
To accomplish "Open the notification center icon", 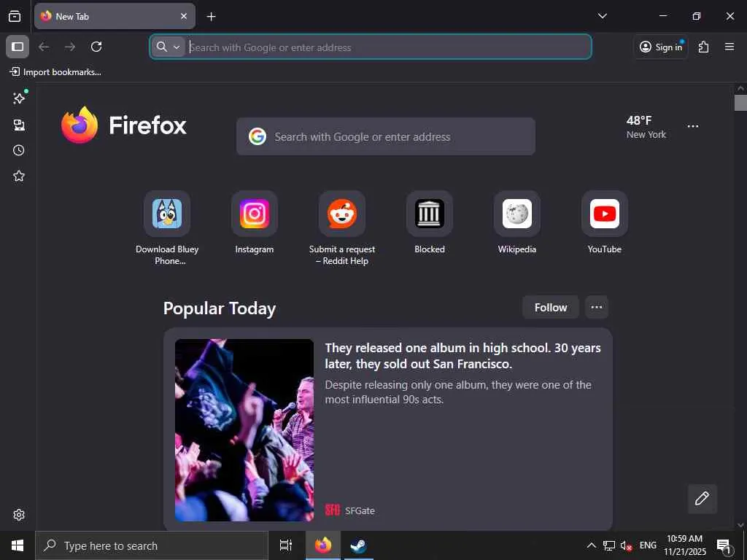I will (724, 545).
